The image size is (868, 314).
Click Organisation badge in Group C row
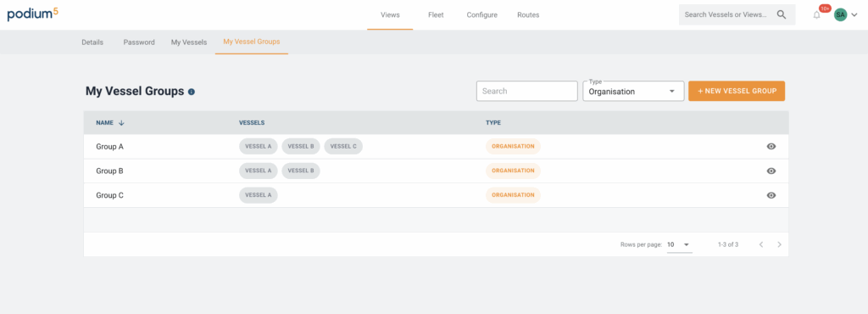click(x=513, y=195)
